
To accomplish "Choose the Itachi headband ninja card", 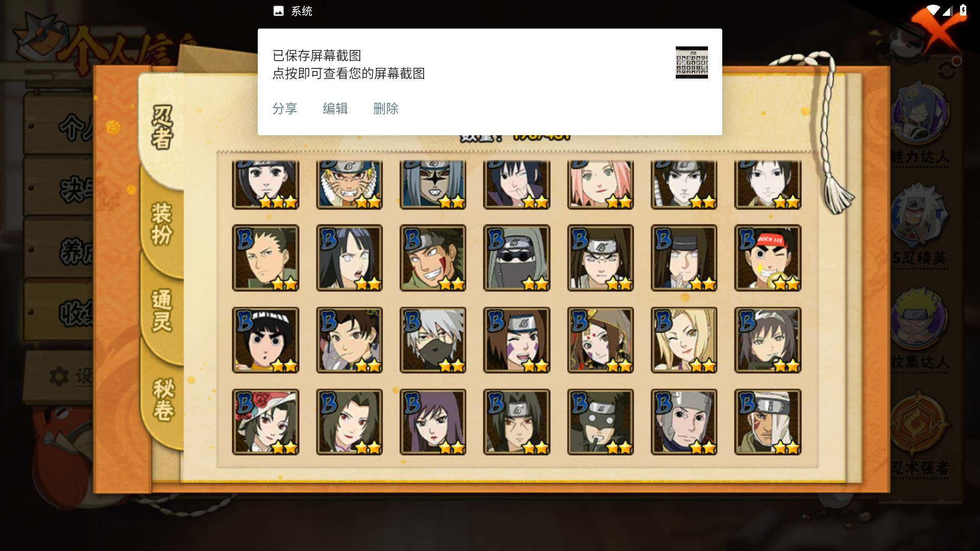I will [x=517, y=422].
